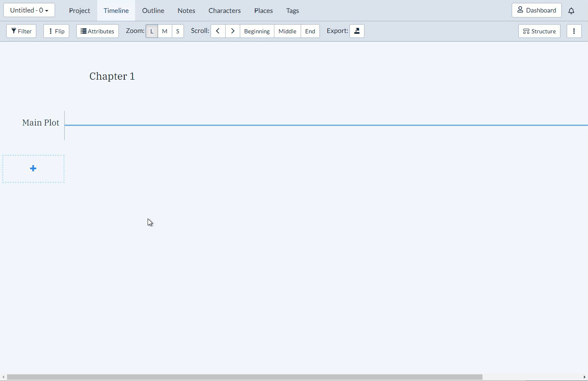588x381 pixels.
Task: Set zoom to Small (S)
Action: pyautogui.click(x=178, y=31)
